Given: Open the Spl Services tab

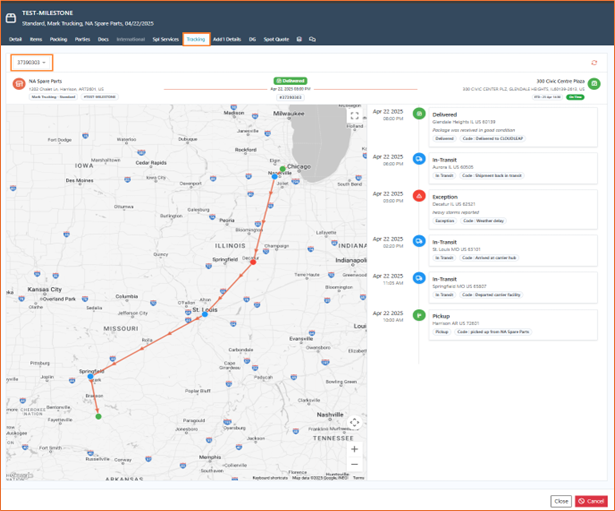Looking at the screenshot, I should click(166, 39).
